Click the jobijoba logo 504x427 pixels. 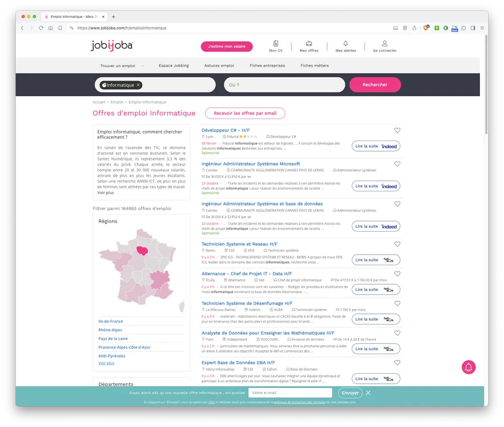pyautogui.click(x=112, y=46)
